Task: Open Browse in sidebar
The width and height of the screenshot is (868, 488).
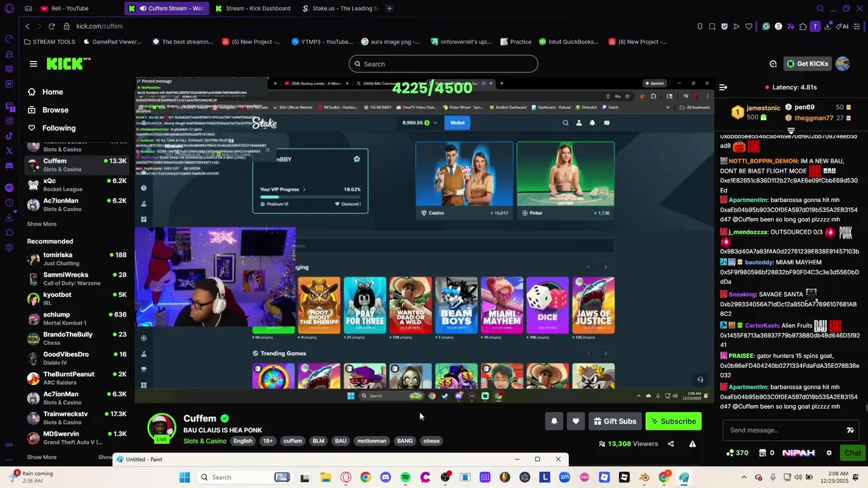Action: click(55, 110)
